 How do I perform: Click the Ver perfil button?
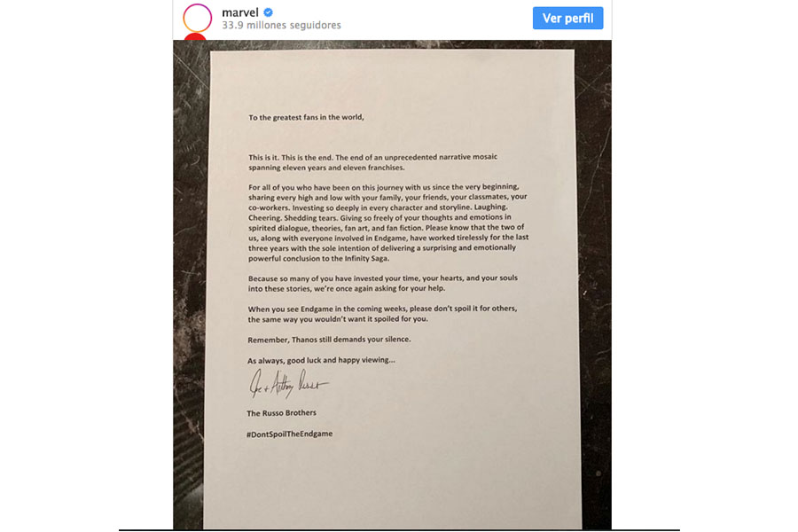pos(567,19)
